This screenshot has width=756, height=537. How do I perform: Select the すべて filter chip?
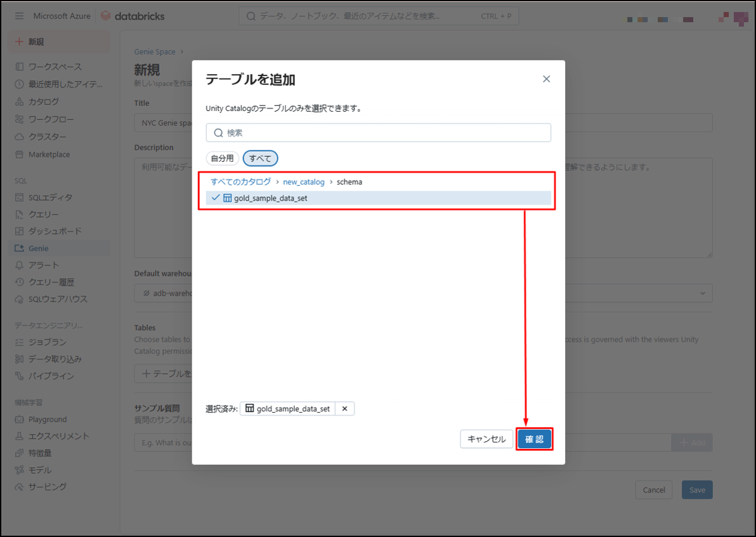pos(261,158)
